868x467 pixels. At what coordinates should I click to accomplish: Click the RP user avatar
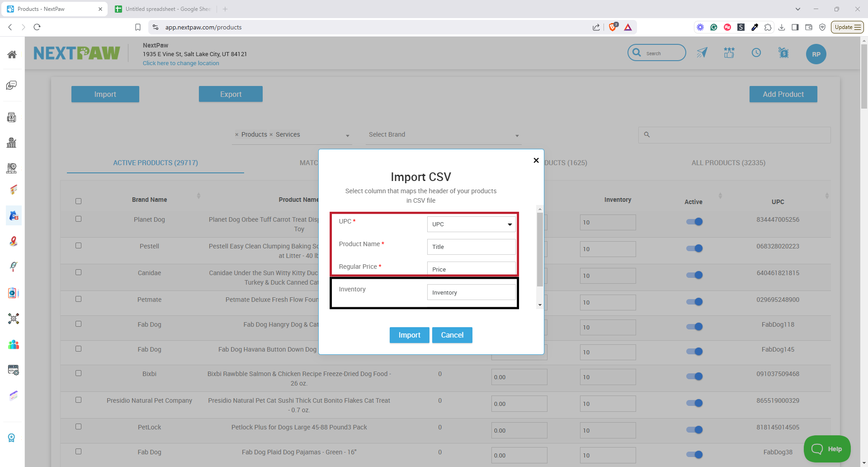[x=816, y=54]
